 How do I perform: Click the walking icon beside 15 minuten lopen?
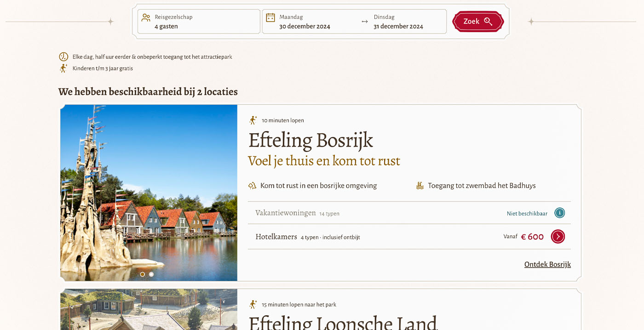253,304
